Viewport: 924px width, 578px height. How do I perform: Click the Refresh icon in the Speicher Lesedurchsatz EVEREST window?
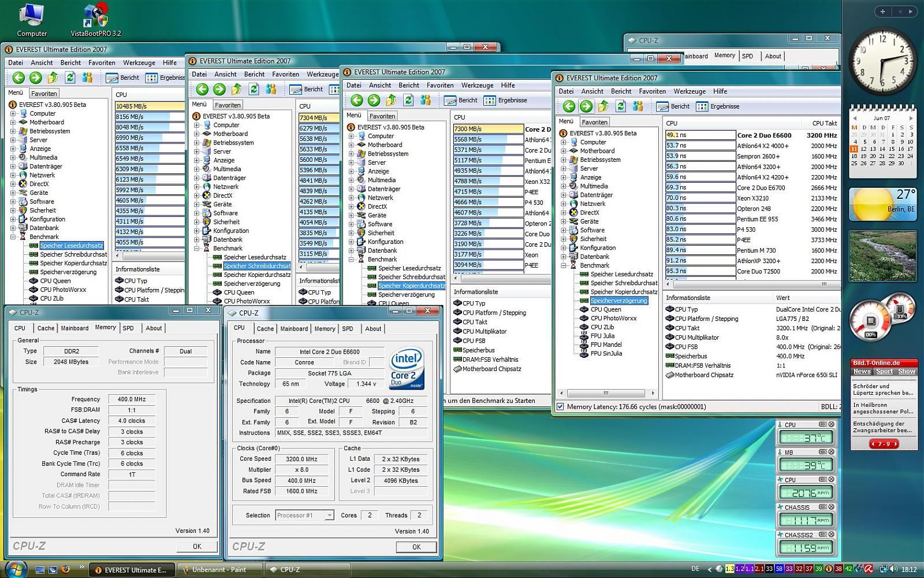point(70,77)
